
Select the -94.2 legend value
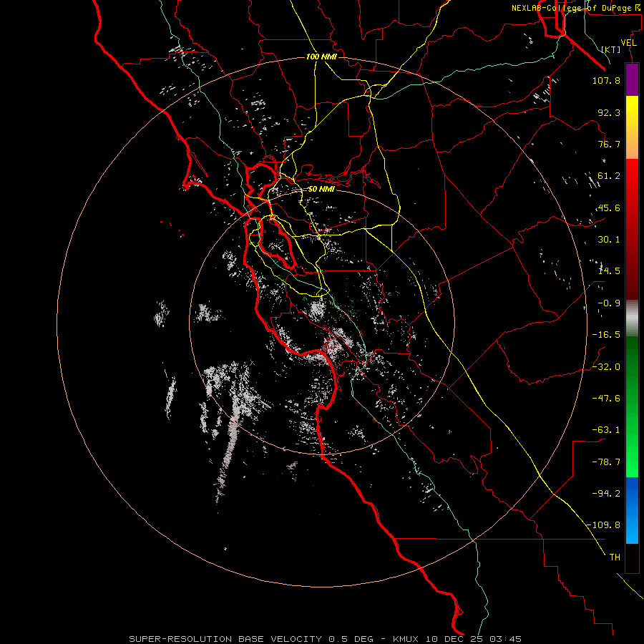point(606,494)
